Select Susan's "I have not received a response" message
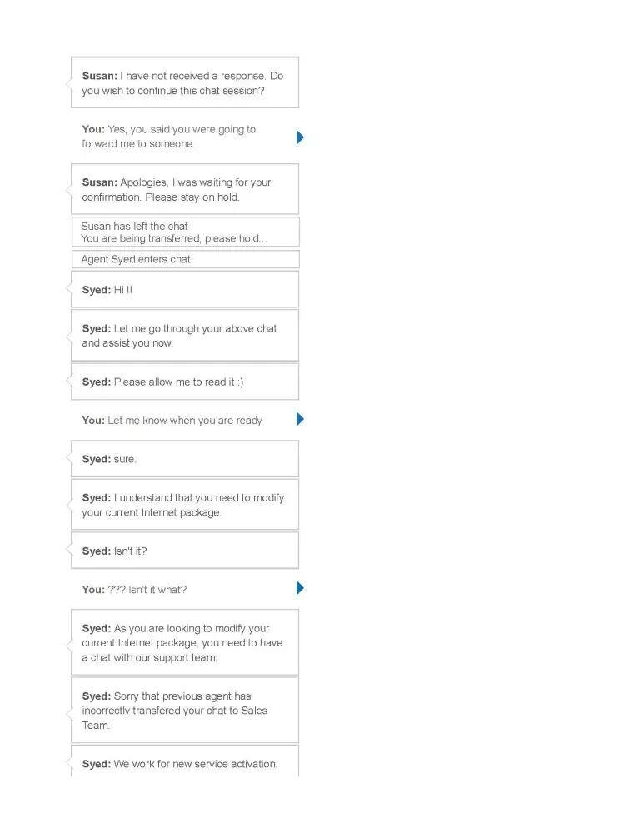This screenshot has height=833, width=644. 184,83
